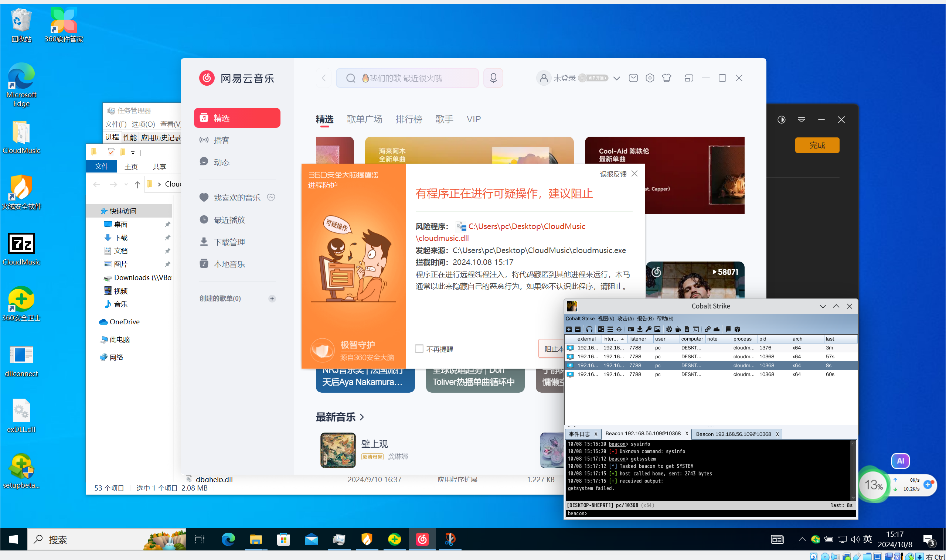Check the 不再提醒 checkbox in 360 alert
Image resolution: width=946 pixels, height=560 pixels.
419,349
